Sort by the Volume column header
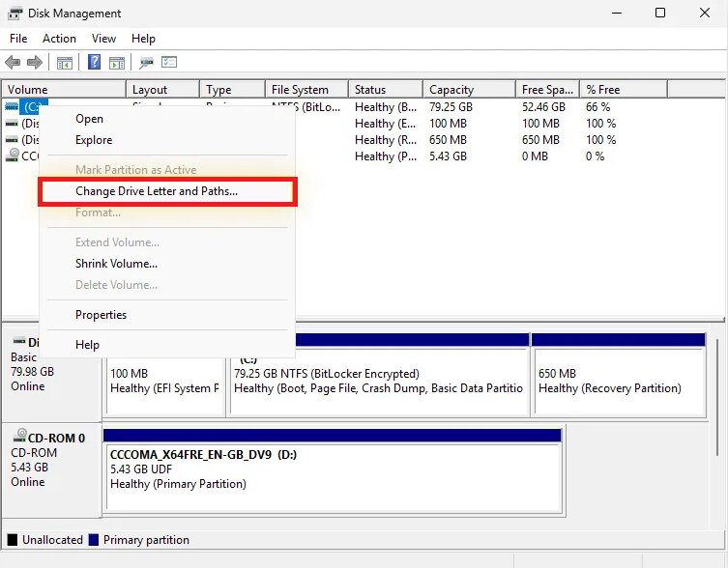This screenshot has width=728, height=568. pyautogui.click(x=64, y=90)
